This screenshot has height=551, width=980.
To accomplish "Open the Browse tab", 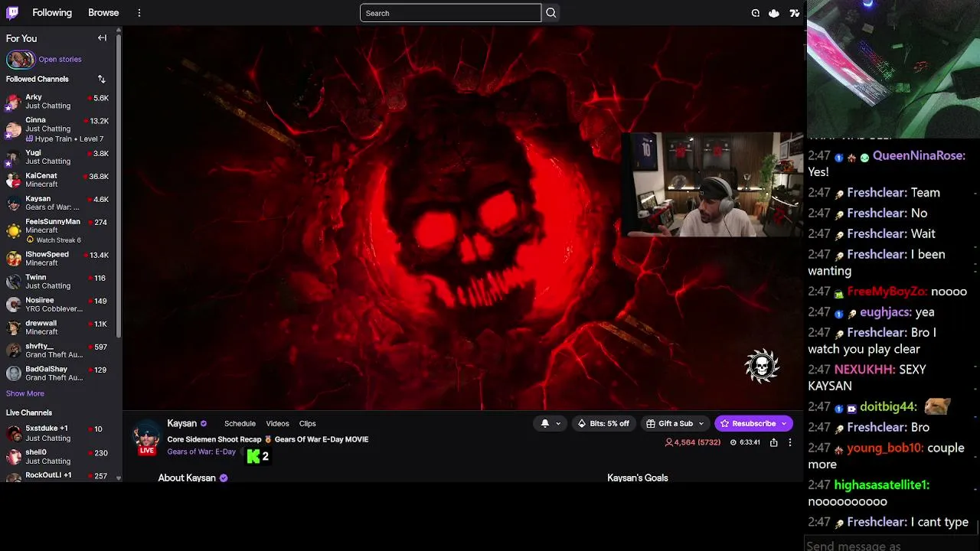I will tap(103, 13).
